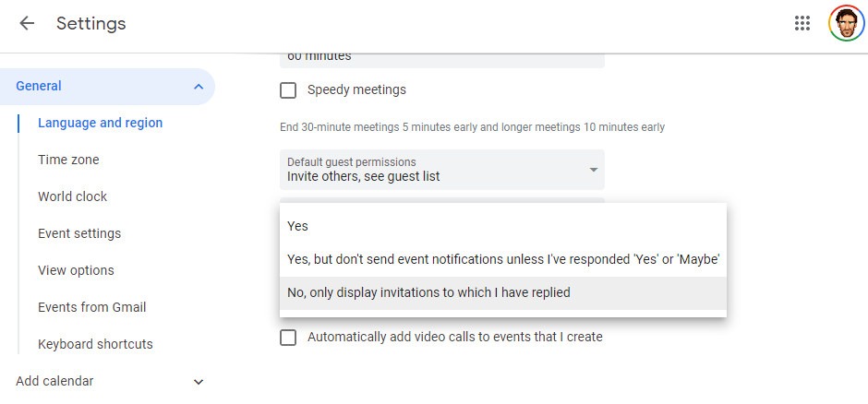Open the 60 minutes duration field
This screenshot has height=404, width=868.
(441, 60)
